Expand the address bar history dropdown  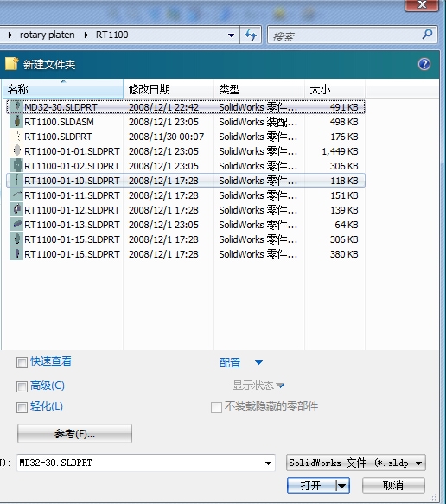pyautogui.click(x=231, y=35)
